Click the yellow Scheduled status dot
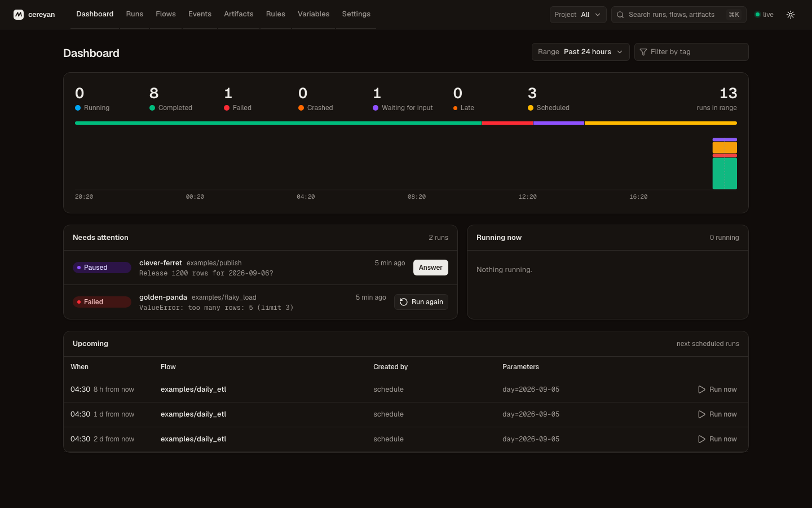 click(531, 108)
